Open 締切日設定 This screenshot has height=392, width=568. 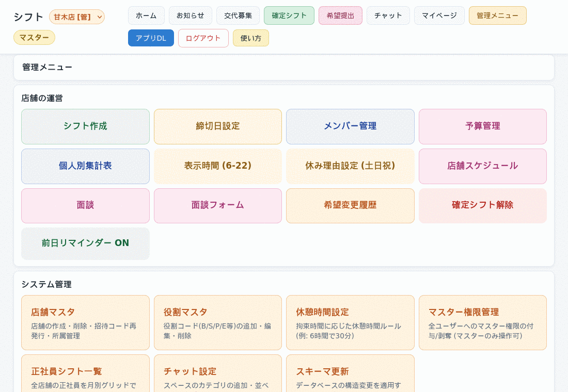tap(218, 126)
